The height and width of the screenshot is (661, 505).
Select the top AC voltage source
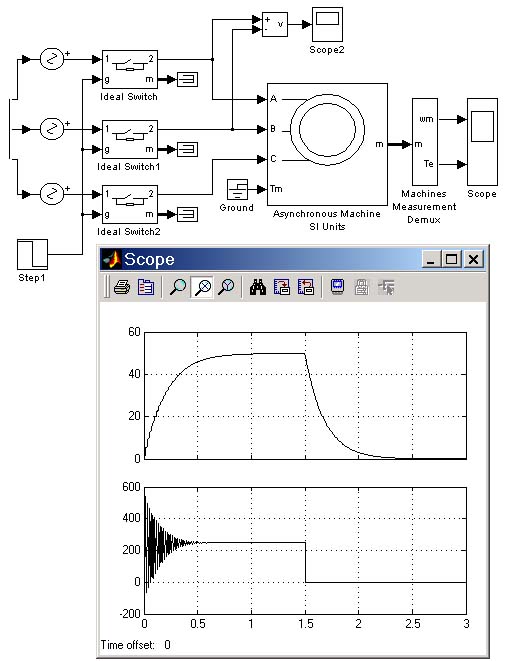(x=52, y=59)
